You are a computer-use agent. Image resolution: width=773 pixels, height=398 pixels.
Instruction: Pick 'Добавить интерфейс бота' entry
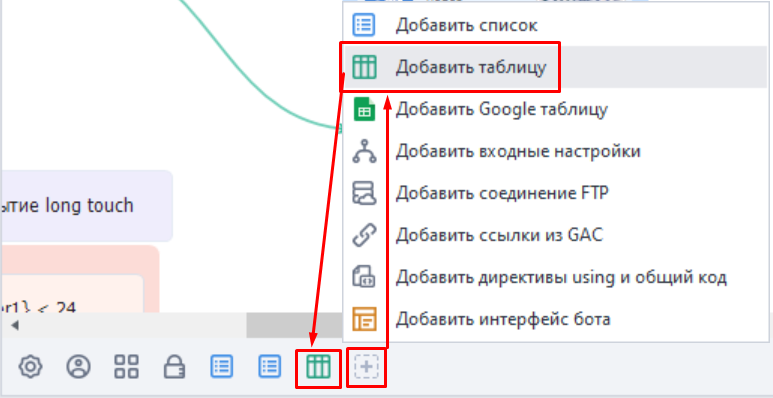[556, 319]
